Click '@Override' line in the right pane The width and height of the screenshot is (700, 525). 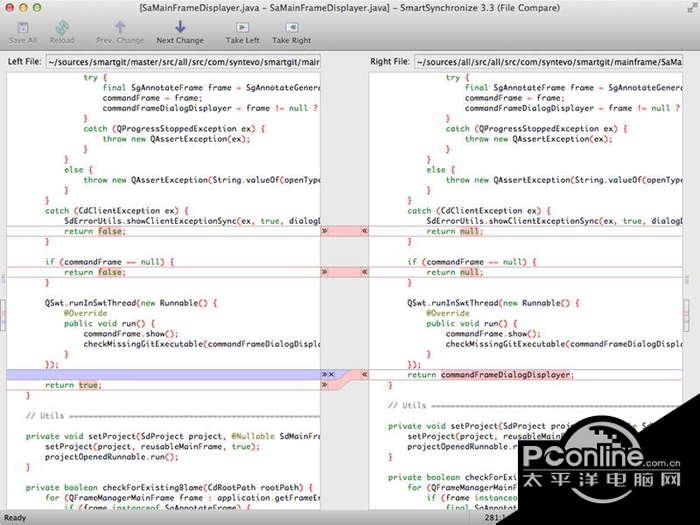coord(448,313)
